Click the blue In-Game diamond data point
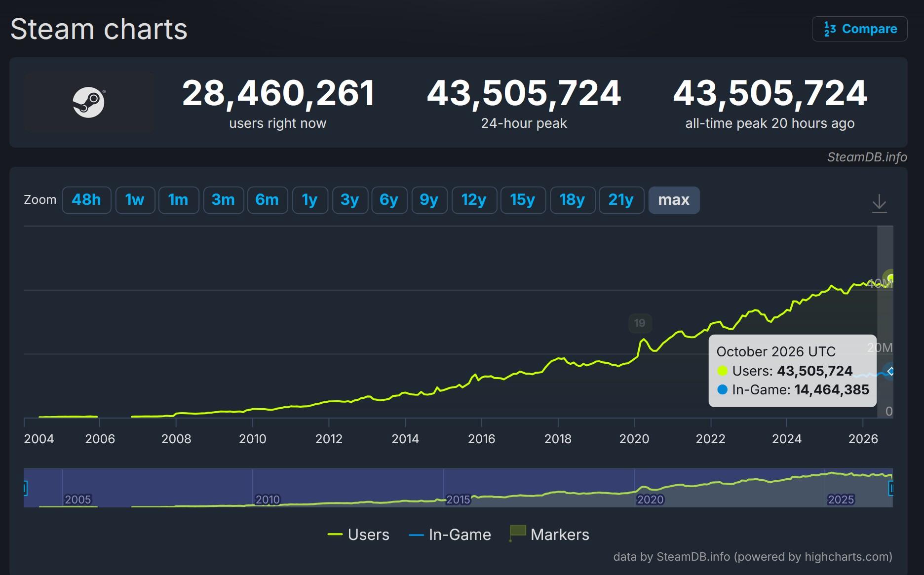Image resolution: width=924 pixels, height=575 pixels. click(x=890, y=371)
